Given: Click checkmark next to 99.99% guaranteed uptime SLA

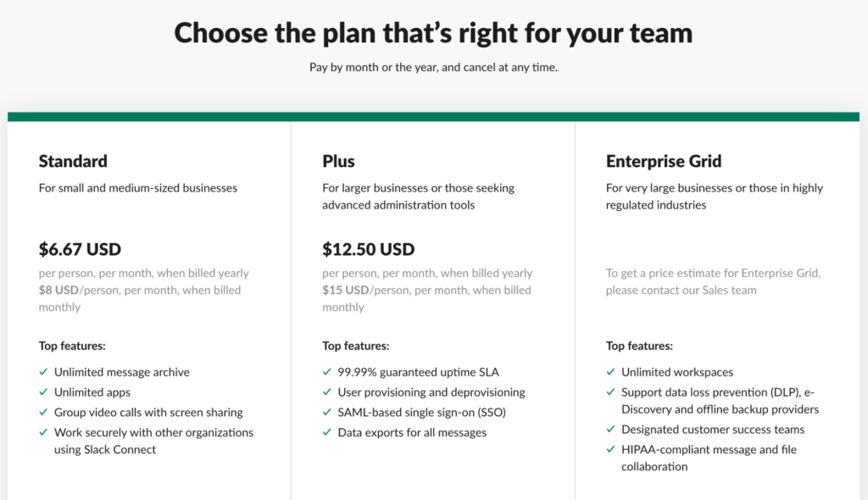Looking at the screenshot, I should click(x=326, y=372).
